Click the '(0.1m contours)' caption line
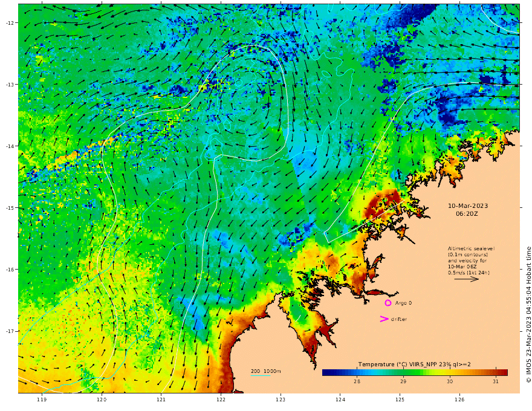 click(468, 254)
